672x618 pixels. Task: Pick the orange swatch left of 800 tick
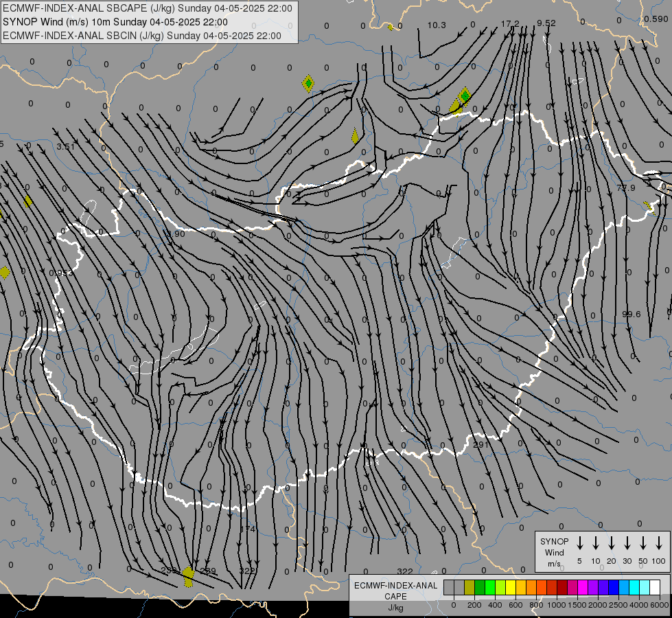531,587
